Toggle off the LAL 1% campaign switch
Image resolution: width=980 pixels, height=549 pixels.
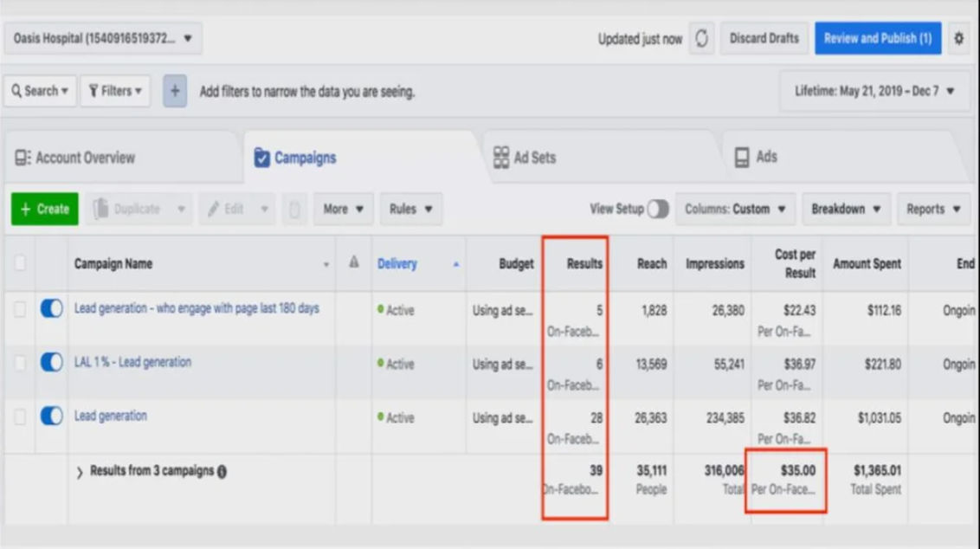(51, 363)
